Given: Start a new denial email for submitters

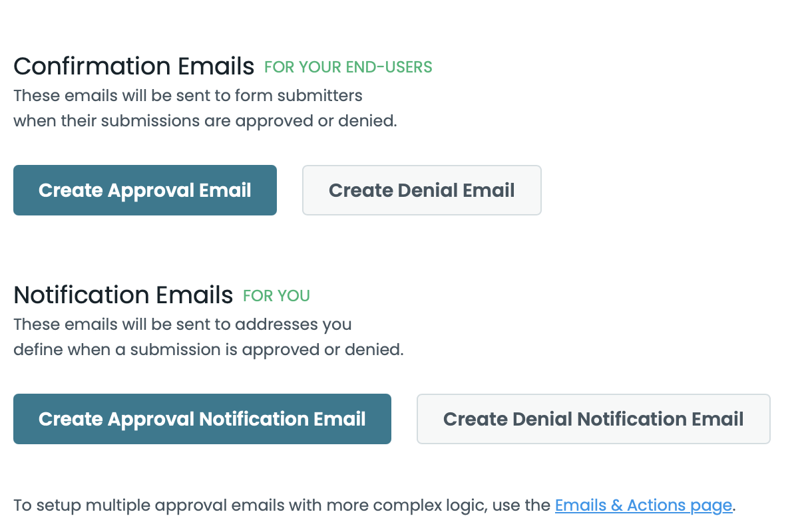Looking at the screenshot, I should pos(421,190).
